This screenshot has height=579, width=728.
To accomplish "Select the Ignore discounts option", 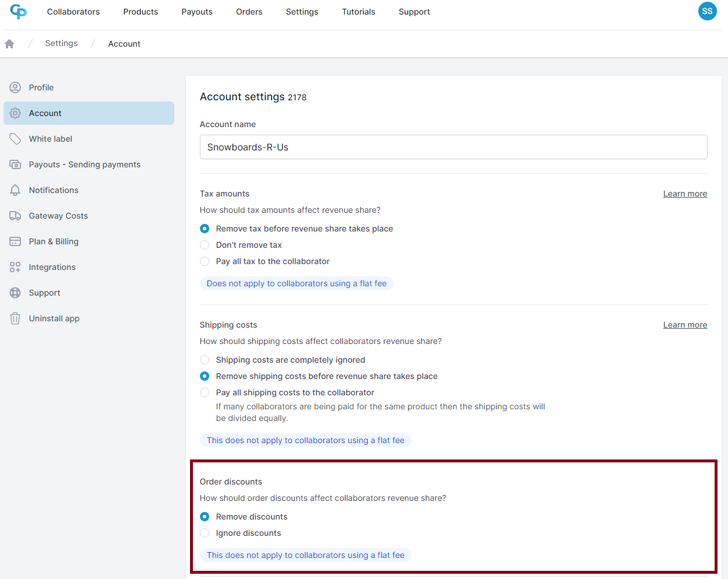I will click(205, 533).
